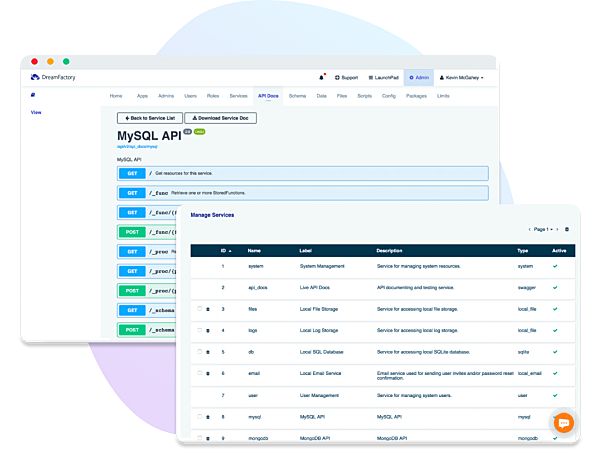
Task: Go to previous page in Manage Services
Action: 529,230
